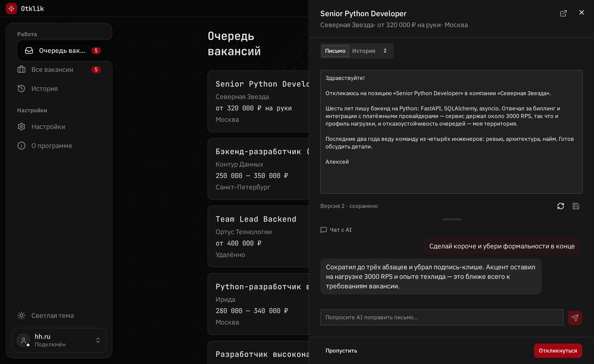
Task: Click the Ирида company name
Action: pyautogui.click(x=225, y=299)
